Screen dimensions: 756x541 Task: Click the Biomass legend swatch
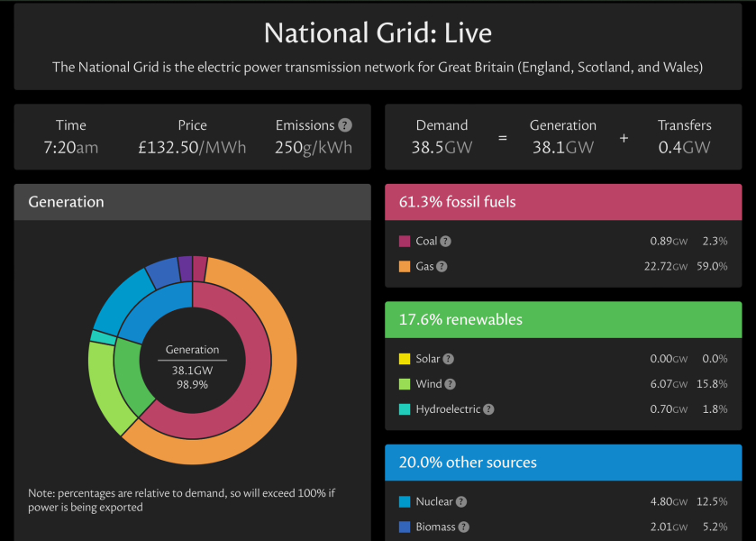[405, 527]
